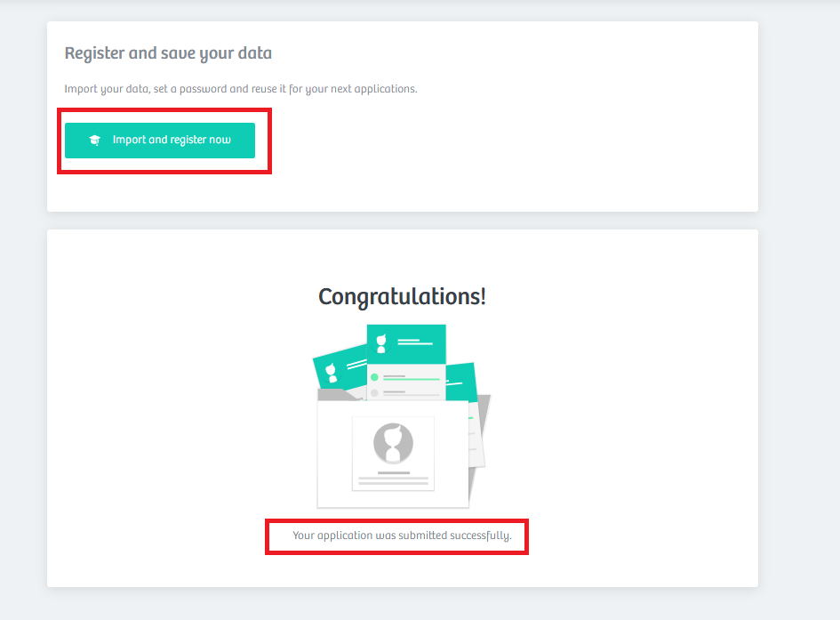
Task: Click the green status dot in the illustration
Action: 374,377
